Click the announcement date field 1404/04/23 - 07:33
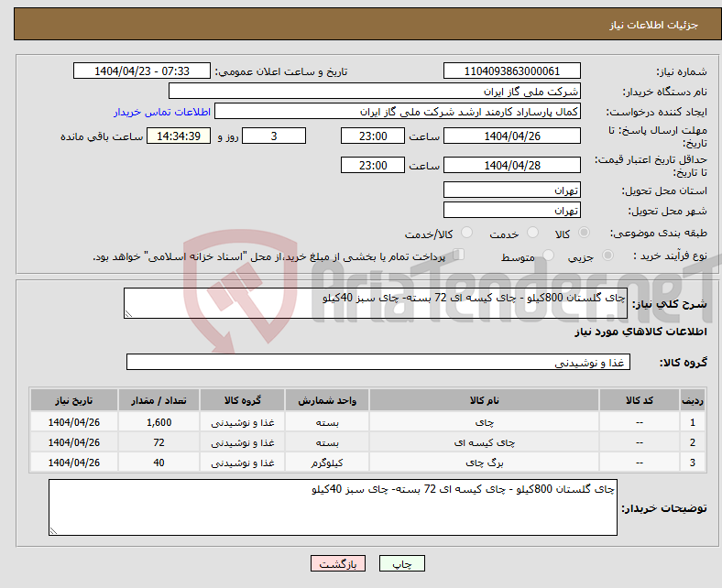Image resolution: width=722 pixels, height=588 pixels. 142,71
